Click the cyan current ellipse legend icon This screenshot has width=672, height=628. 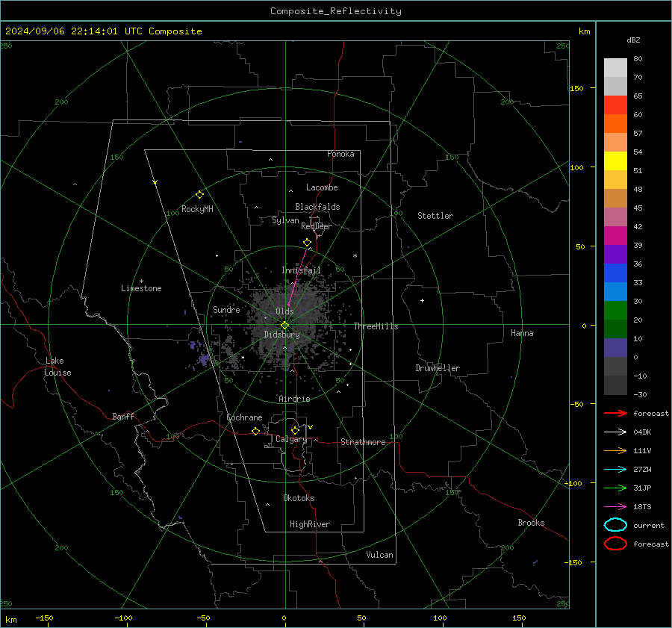coord(615,525)
